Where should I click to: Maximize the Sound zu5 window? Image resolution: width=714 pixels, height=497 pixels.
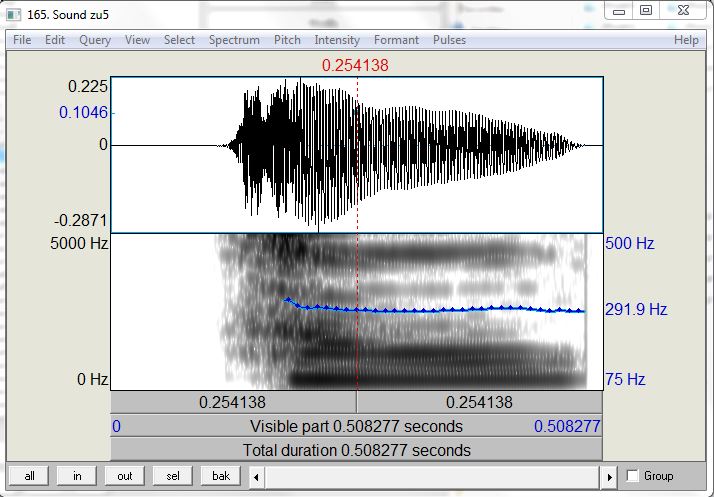pyautogui.click(x=646, y=11)
